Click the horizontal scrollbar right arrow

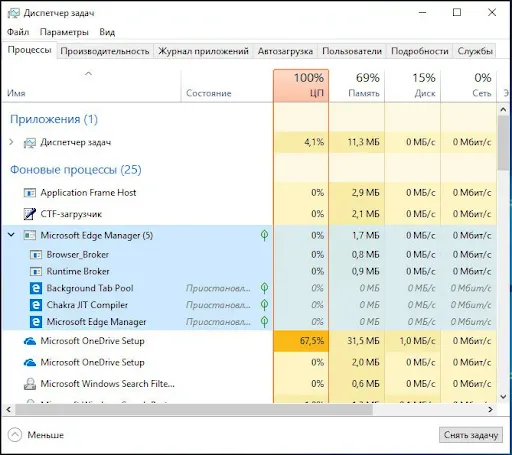click(490, 409)
